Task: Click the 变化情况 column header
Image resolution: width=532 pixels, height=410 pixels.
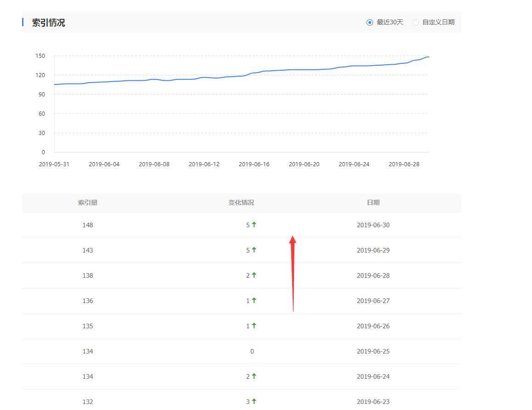Action: click(x=241, y=202)
